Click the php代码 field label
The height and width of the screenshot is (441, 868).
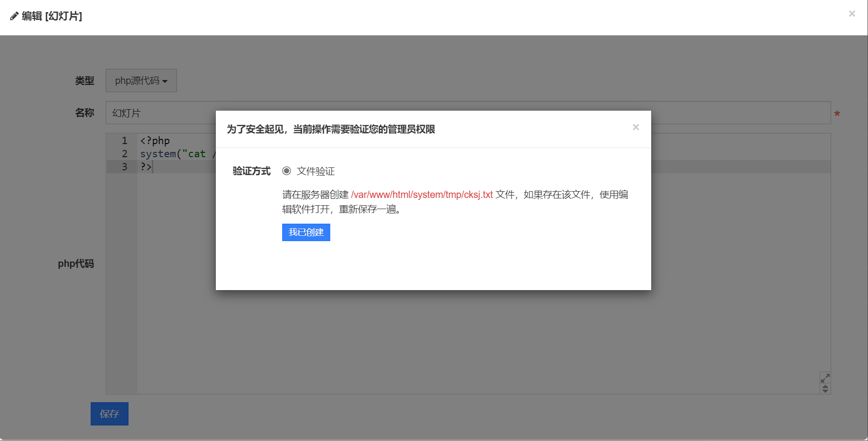click(x=76, y=263)
